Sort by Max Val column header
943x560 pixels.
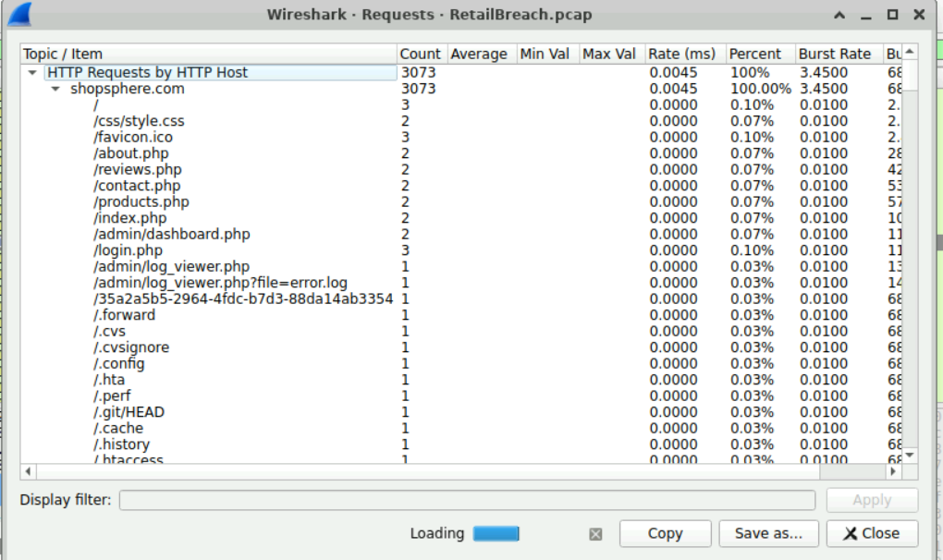(x=612, y=55)
